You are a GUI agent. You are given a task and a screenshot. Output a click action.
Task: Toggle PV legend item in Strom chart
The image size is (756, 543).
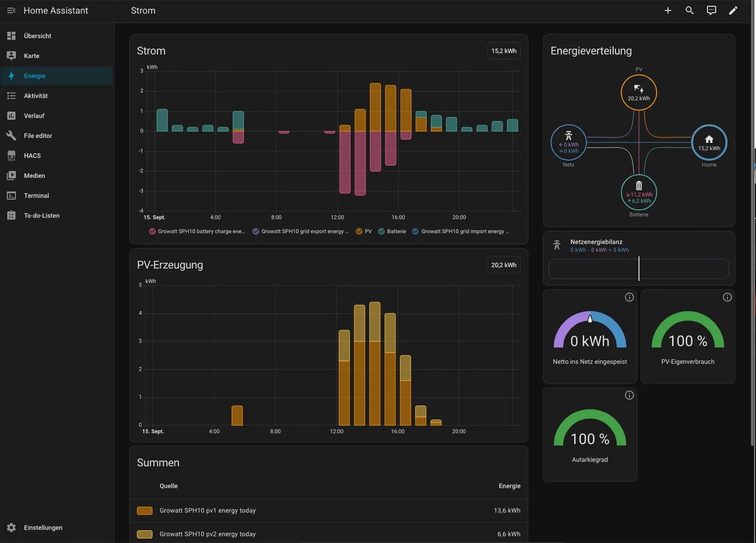(x=364, y=232)
